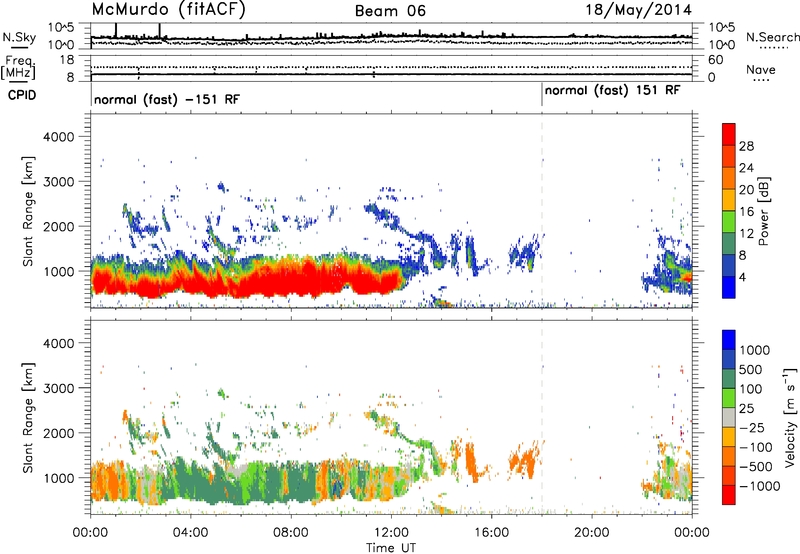Click the "2000" range tick on power panel

(x=59, y=226)
